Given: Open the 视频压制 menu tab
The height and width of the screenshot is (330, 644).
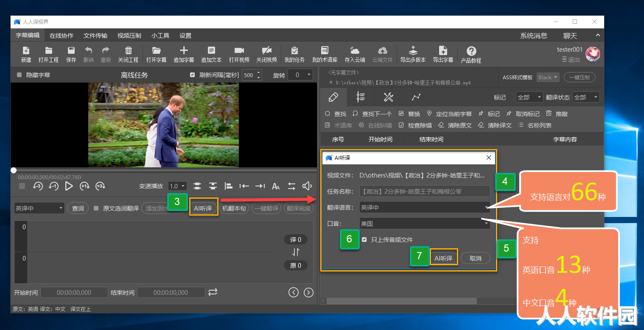Looking at the screenshot, I should tap(129, 36).
